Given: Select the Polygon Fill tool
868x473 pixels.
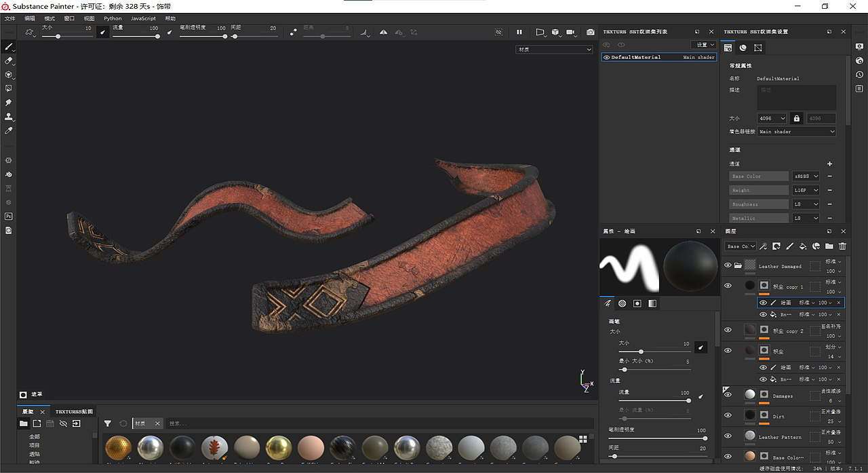Looking at the screenshot, I should click(x=9, y=88).
